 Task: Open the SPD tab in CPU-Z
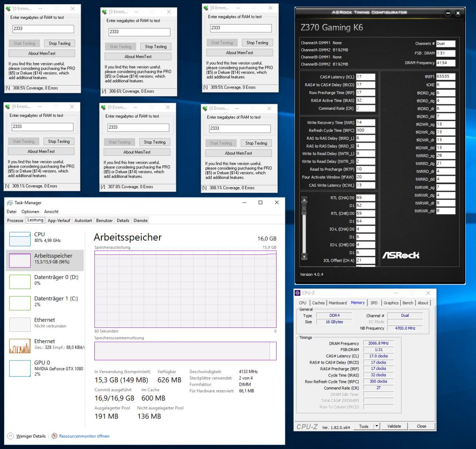(374, 303)
